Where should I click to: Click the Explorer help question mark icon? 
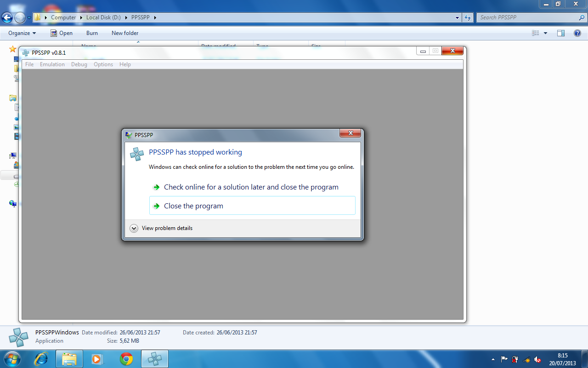tap(577, 33)
